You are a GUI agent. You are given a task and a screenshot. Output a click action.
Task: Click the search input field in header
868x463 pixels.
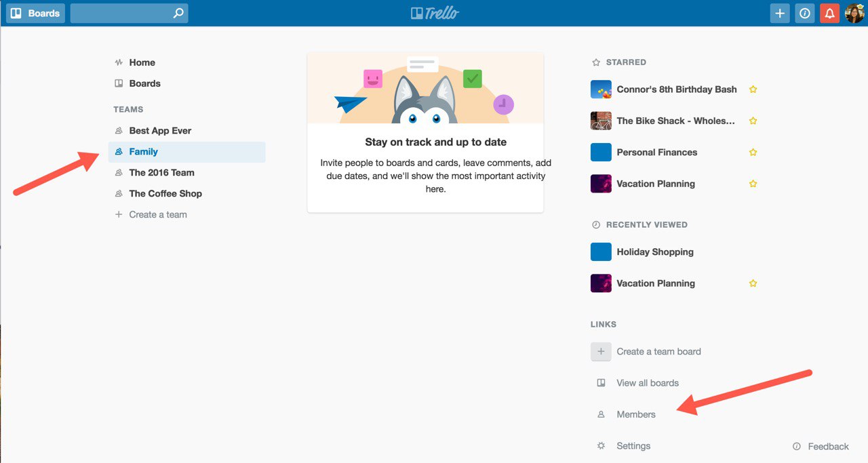[x=129, y=13]
